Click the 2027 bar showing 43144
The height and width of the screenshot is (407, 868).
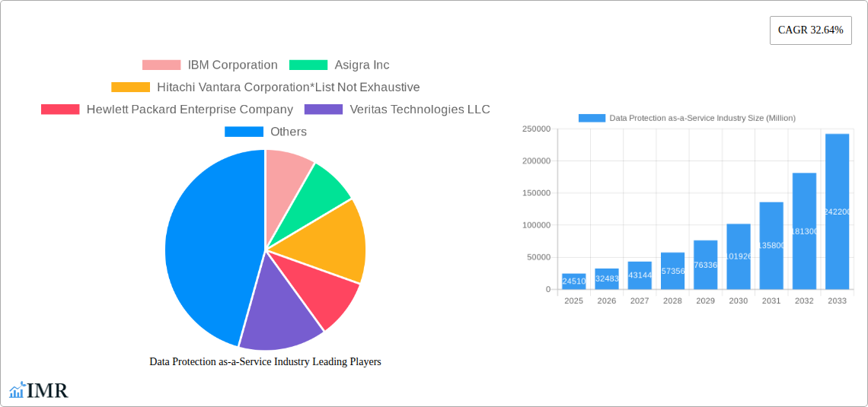pyautogui.click(x=640, y=275)
